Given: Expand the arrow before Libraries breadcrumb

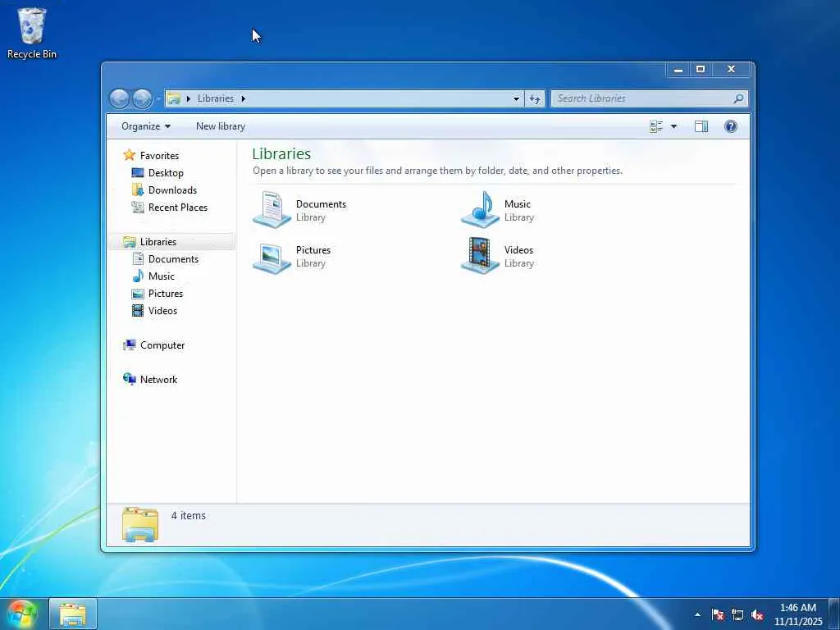Looking at the screenshot, I should pos(188,98).
